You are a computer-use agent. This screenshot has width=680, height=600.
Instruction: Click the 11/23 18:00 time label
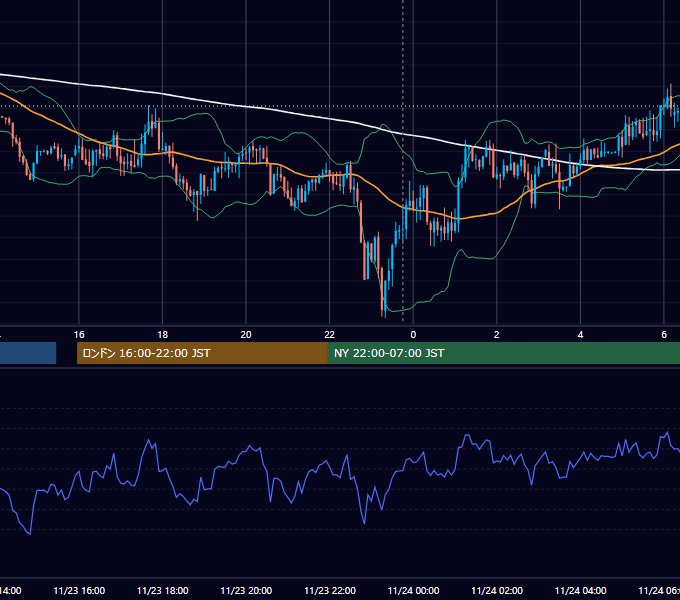point(163,590)
